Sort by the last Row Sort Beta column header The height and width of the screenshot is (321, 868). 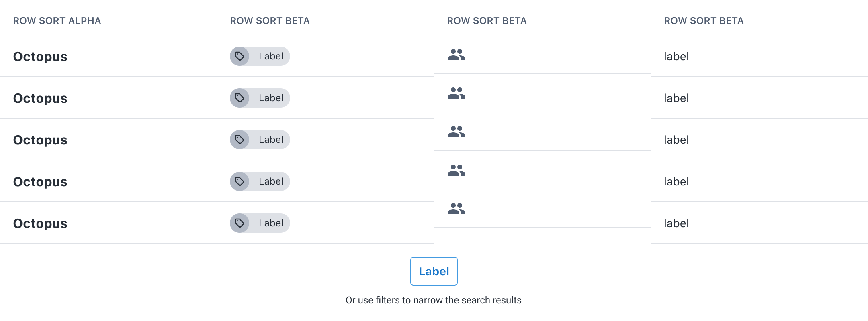pos(704,21)
